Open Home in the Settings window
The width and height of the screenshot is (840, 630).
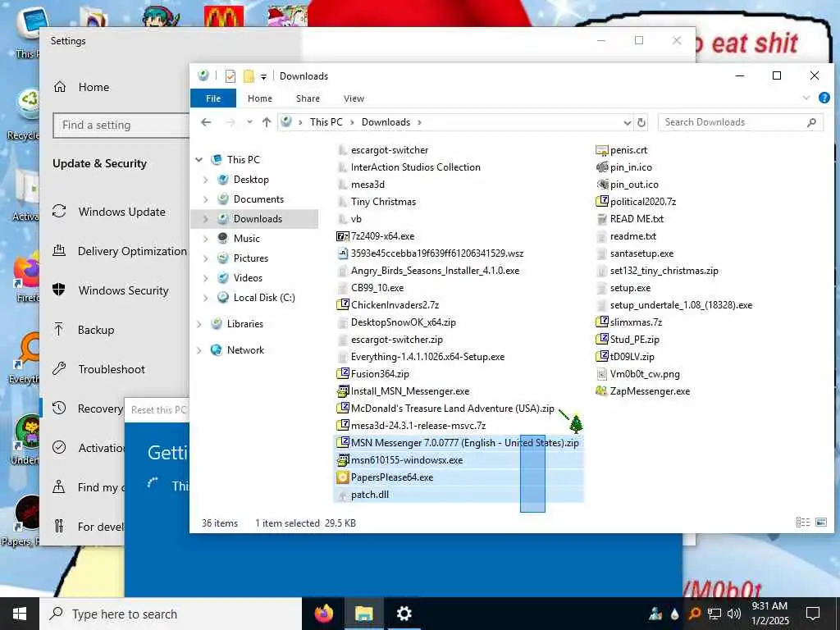point(94,87)
